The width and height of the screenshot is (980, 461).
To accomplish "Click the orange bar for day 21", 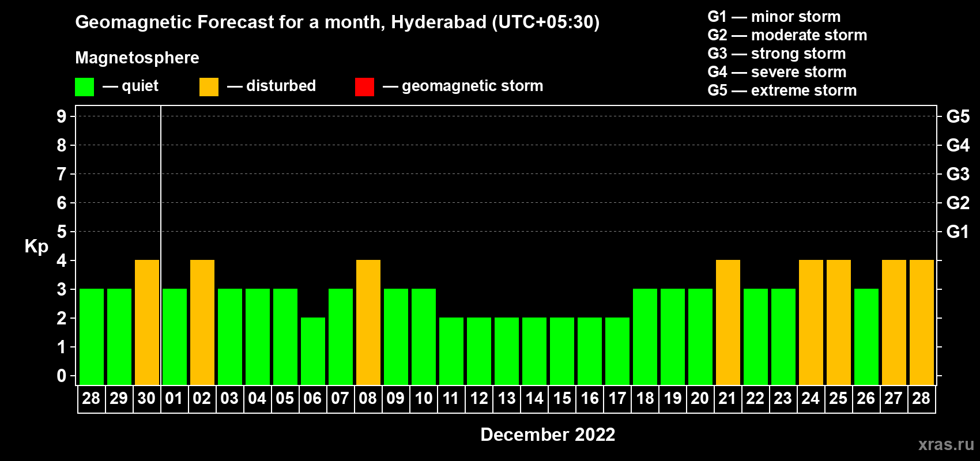I will click(x=728, y=322).
